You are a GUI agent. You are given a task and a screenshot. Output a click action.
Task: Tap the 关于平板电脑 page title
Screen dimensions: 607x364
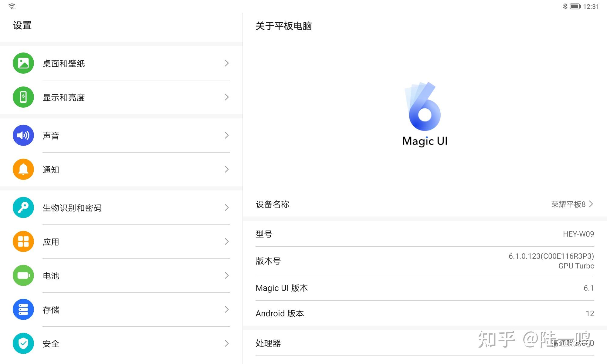tap(284, 26)
